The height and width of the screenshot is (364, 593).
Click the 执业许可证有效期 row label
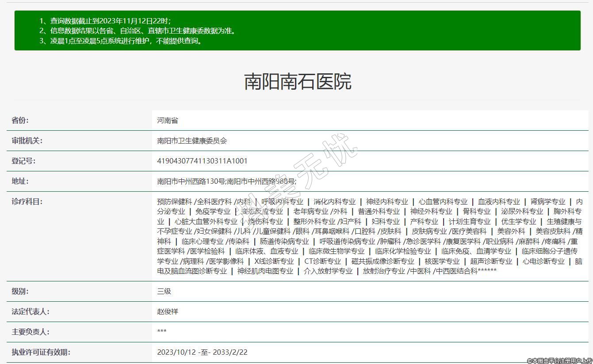(41, 353)
